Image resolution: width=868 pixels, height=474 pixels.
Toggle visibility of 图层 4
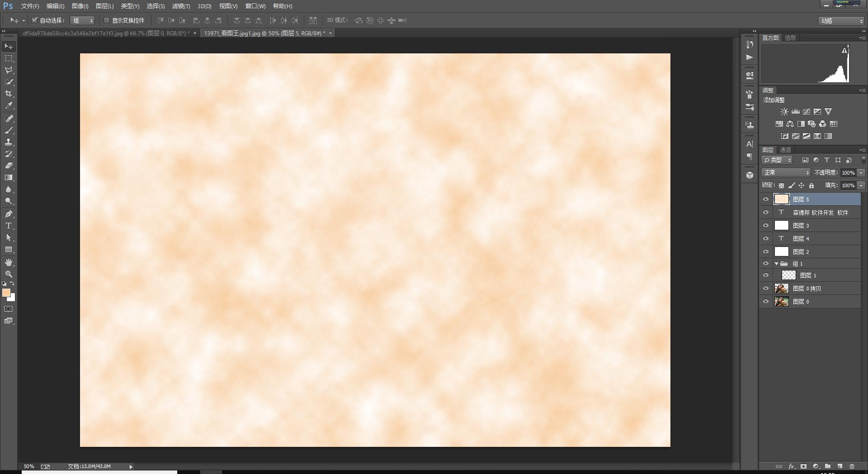point(766,239)
